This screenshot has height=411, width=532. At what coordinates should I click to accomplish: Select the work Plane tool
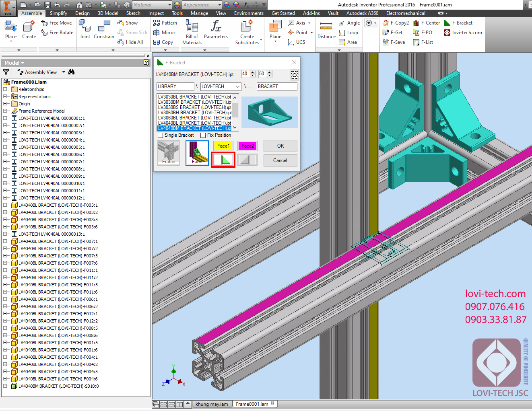point(275,31)
